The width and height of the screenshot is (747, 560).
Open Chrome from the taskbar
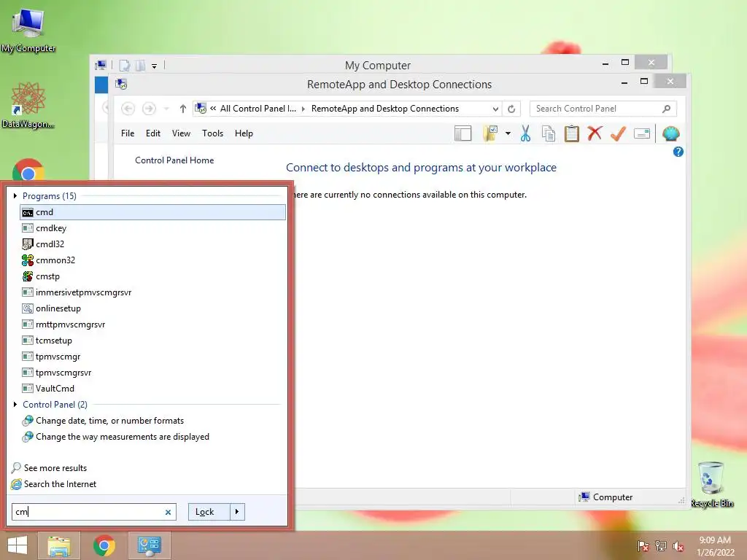tap(104, 545)
